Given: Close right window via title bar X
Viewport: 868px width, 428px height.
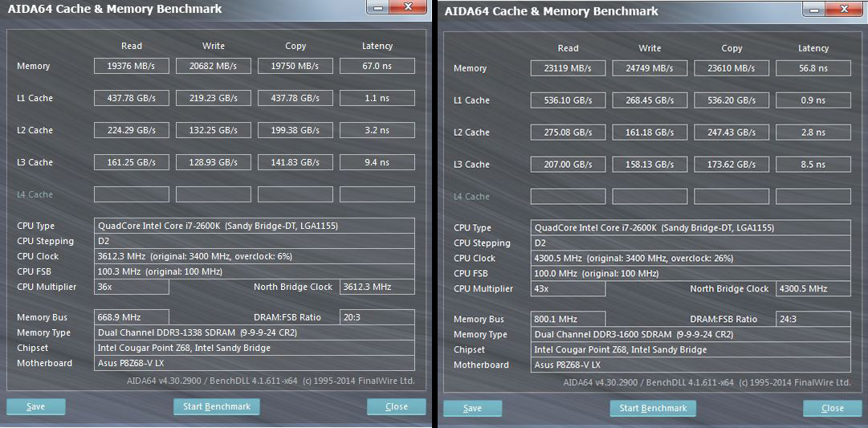Looking at the screenshot, I should 846,8.
